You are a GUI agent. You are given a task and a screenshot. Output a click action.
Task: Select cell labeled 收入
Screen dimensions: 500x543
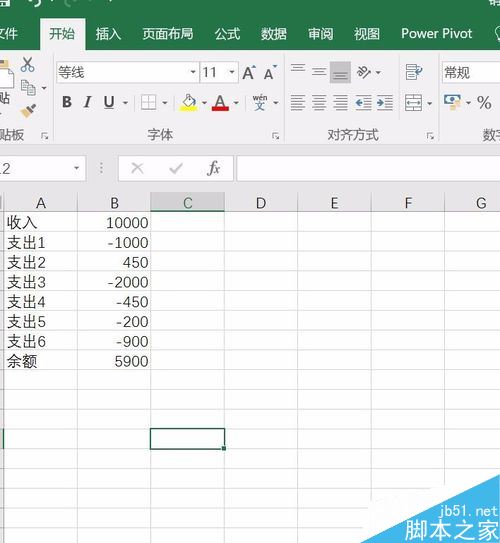point(40,222)
